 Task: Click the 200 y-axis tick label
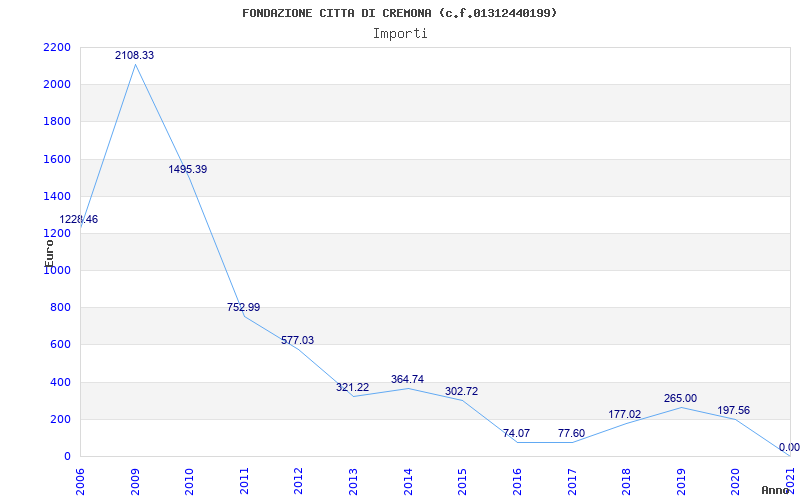(x=60, y=419)
